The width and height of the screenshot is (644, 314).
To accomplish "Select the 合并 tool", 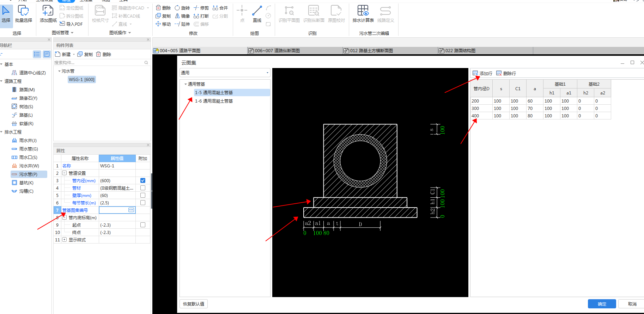I will coord(220,8).
